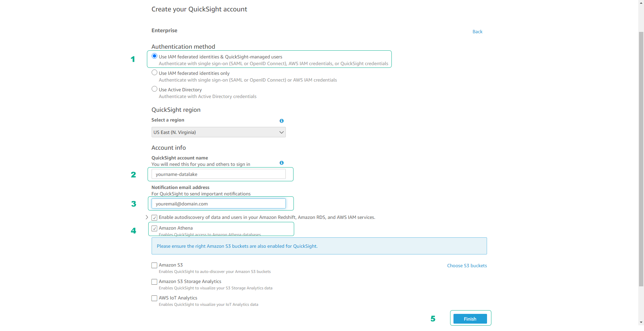Click the Enterprise edition label
Screen dimensions: 644x331
click(164, 31)
